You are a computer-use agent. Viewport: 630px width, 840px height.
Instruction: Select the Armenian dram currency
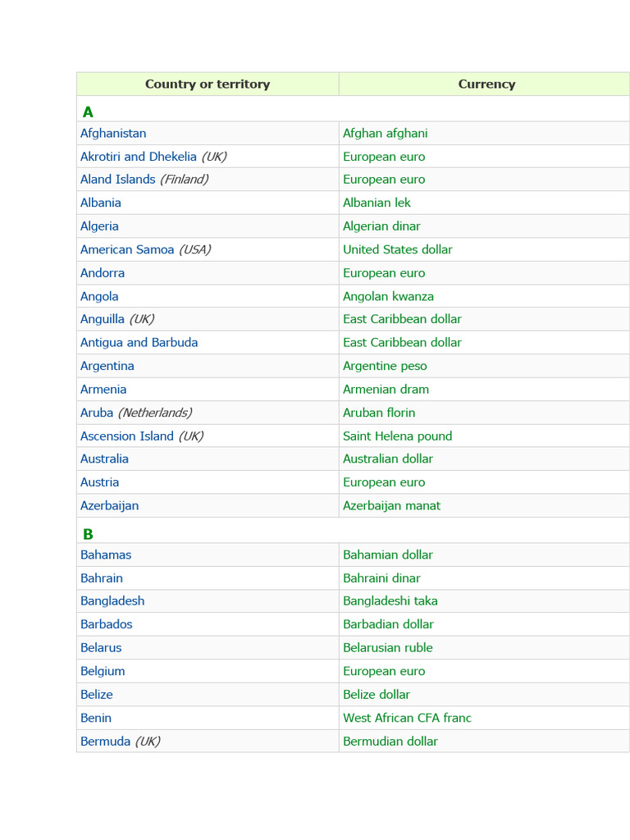pyautogui.click(x=386, y=390)
